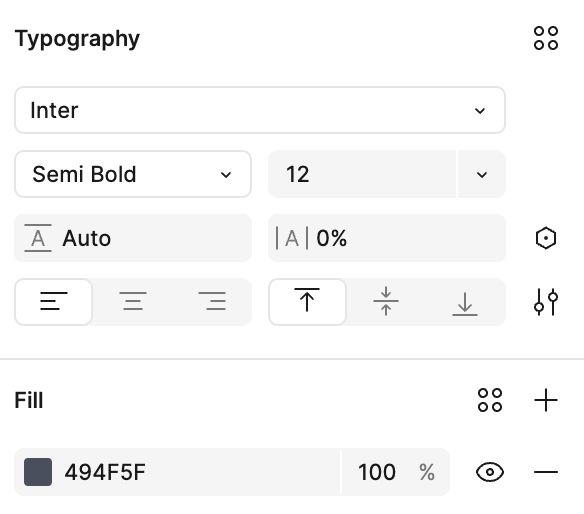Apply variable to typography hexagon icon
The height and width of the screenshot is (514, 584).
546,238
